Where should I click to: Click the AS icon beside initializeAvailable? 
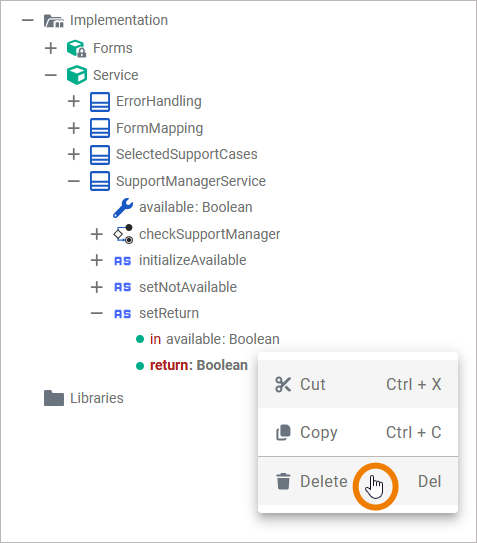[123, 261]
